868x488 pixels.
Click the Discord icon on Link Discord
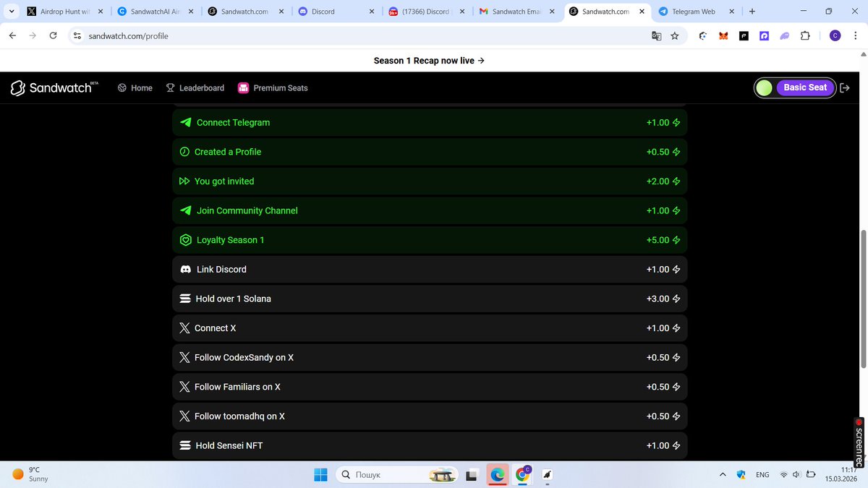click(x=186, y=269)
